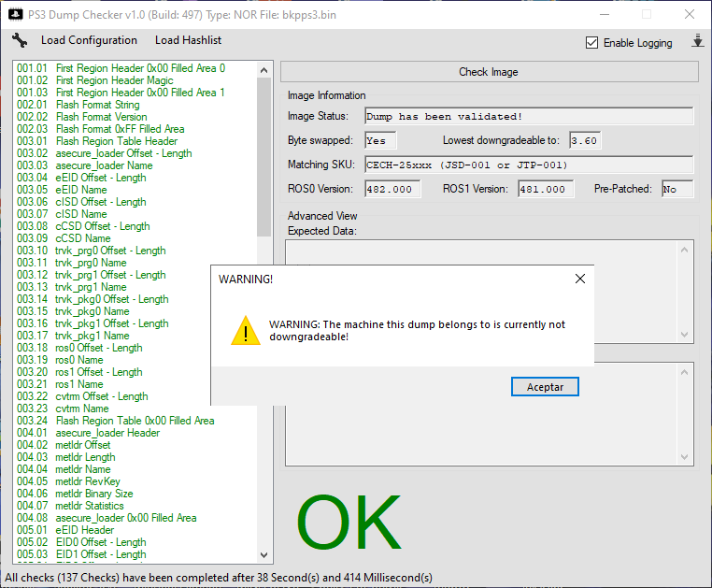The width and height of the screenshot is (712, 588).
Task: Select '003.07 cISD Name' row
Action: pyautogui.click(x=62, y=214)
